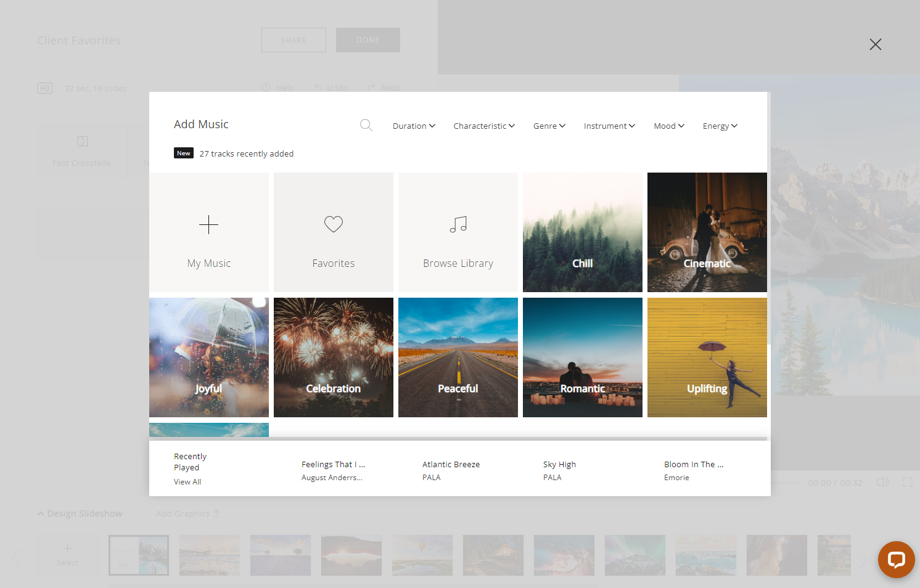Select the first slide thumbnail with lake
Viewport: 920px width, 588px height.
point(139,555)
